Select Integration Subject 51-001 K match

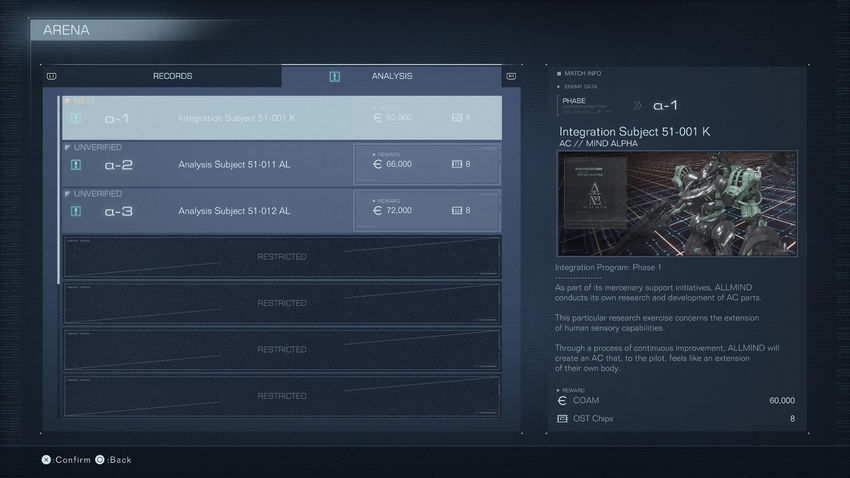(x=236, y=118)
